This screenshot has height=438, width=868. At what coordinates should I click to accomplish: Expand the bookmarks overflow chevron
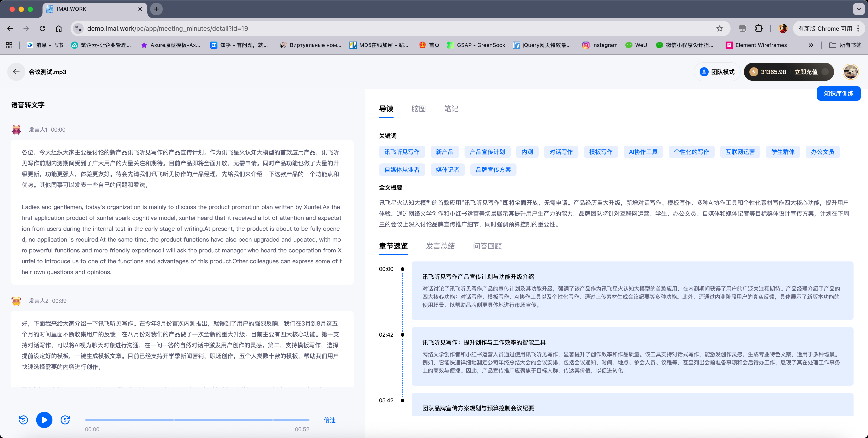[x=811, y=45]
